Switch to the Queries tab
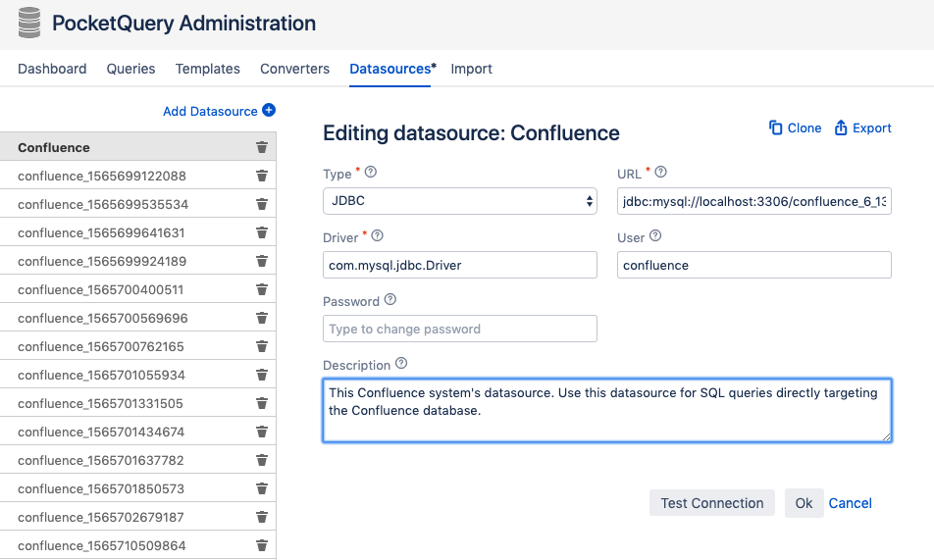This screenshot has height=560, width=934. (131, 69)
